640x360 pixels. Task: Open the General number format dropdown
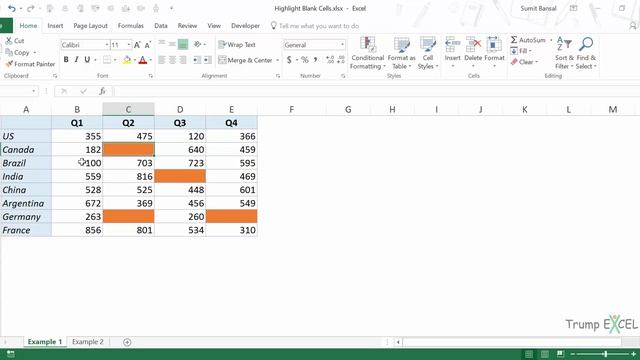pos(342,44)
